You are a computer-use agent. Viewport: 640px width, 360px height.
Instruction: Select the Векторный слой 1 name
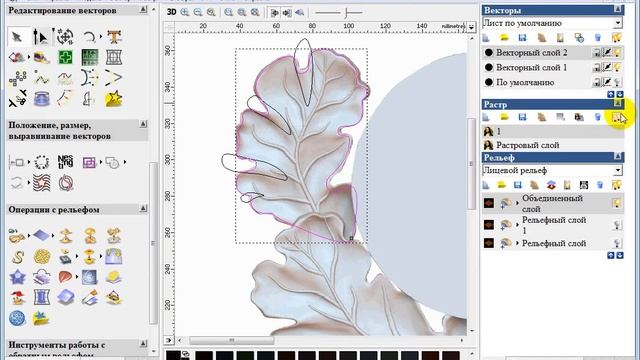531,67
